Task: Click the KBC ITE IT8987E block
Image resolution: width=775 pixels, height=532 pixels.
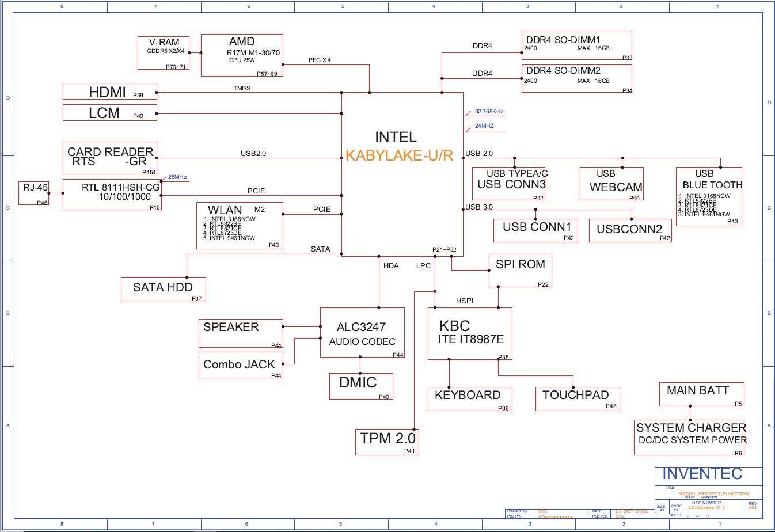Action: [470, 334]
